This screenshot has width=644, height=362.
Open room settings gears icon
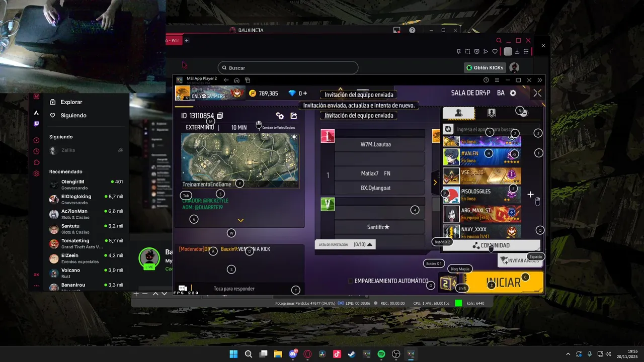280,116
